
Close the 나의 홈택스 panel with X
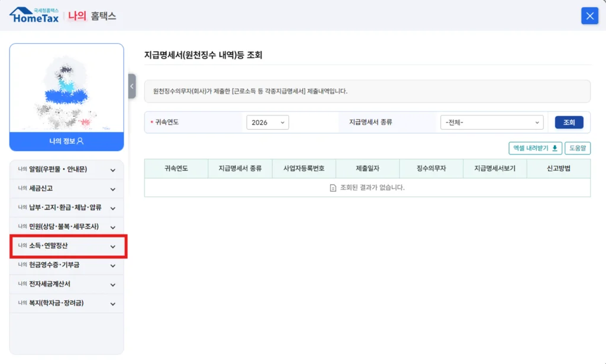589,16
